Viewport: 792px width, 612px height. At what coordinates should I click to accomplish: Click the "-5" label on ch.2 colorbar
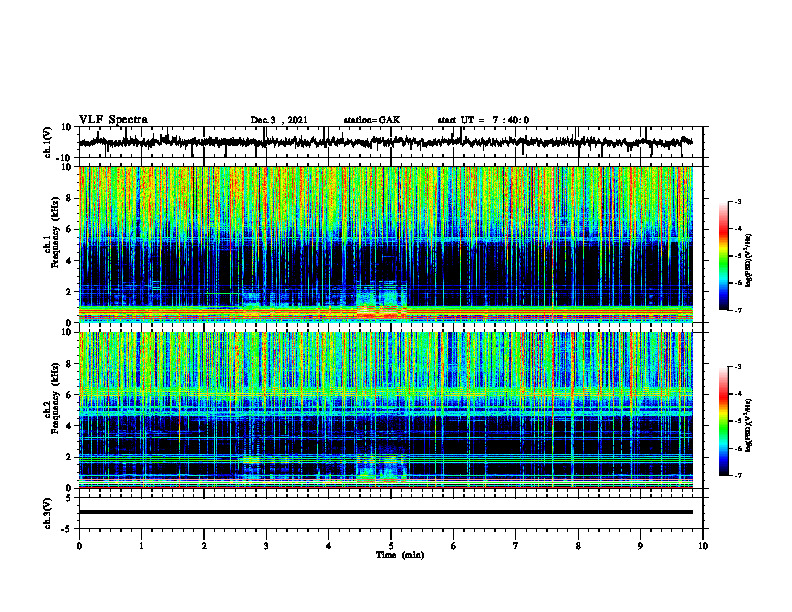point(738,421)
